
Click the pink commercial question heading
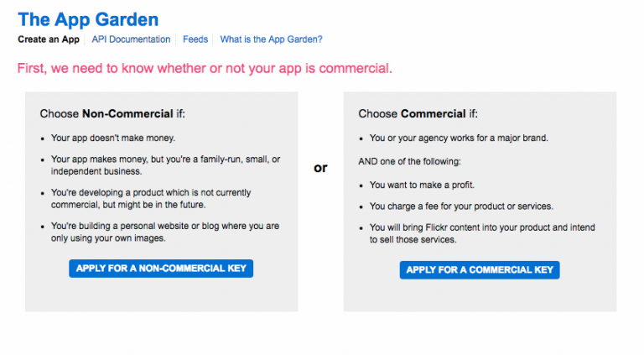205,67
